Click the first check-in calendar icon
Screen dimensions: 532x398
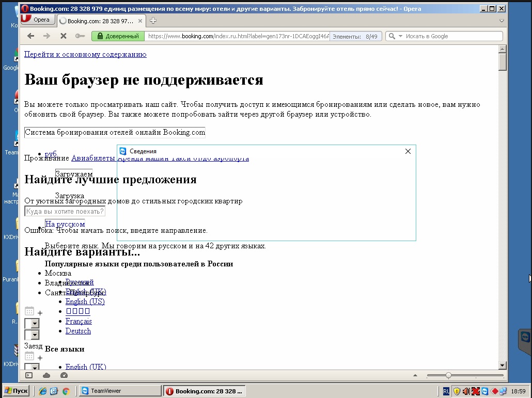pos(29,311)
